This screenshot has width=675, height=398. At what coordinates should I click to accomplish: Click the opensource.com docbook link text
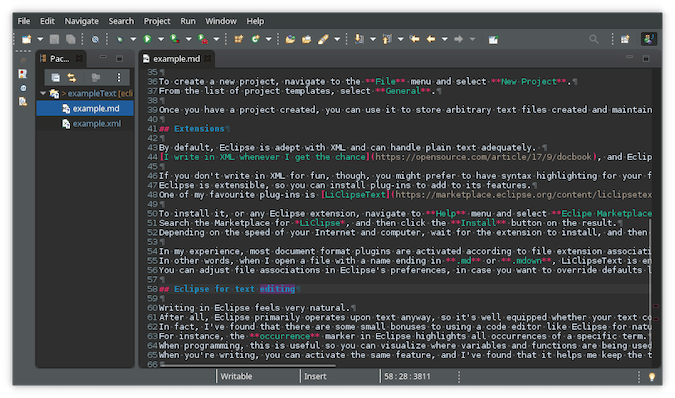tap(486, 157)
